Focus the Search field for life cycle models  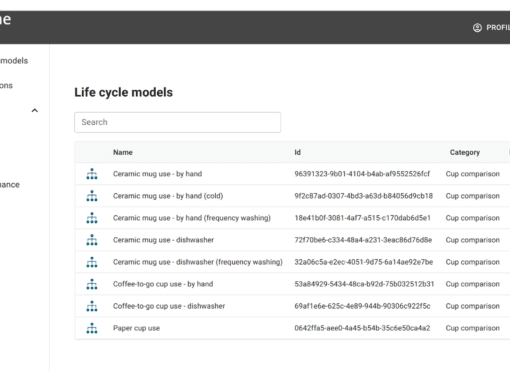coord(177,122)
